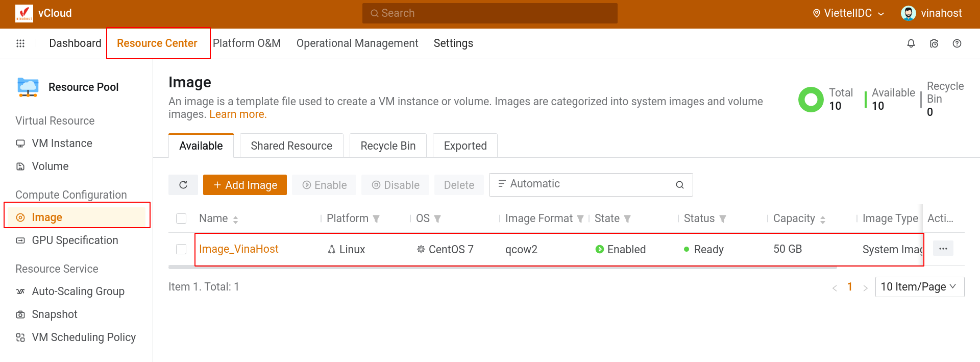The width and height of the screenshot is (980, 362).
Task: Switch to the Recycle Bin tab
Action: click(x=388, y=146)
